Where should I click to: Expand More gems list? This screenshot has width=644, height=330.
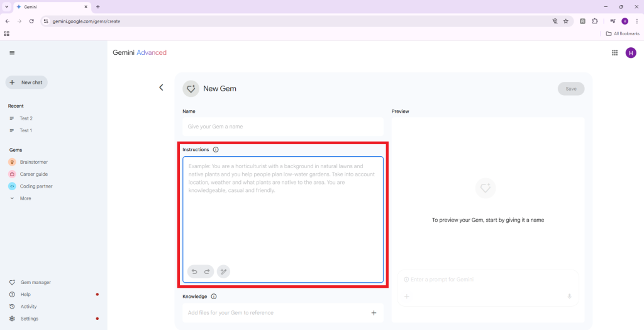pos(25,198)
